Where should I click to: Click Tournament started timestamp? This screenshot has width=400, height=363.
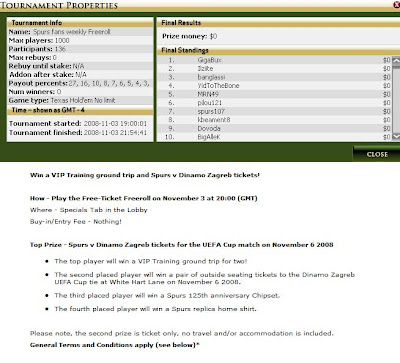[115, 123]
